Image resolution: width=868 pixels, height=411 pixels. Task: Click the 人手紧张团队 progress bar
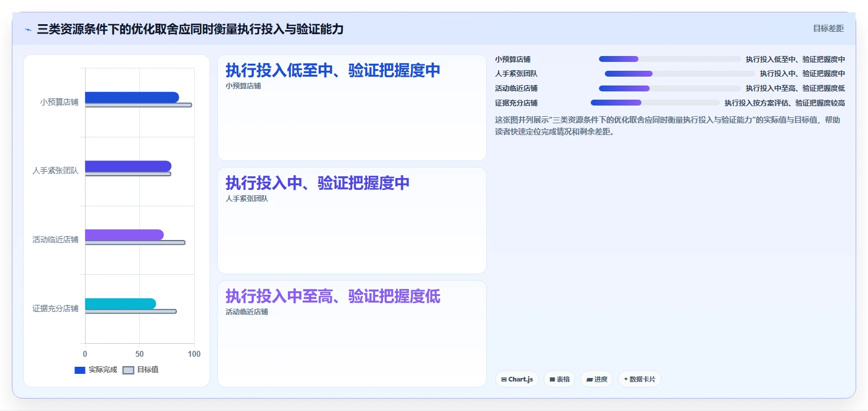click(x=680, y=74)
